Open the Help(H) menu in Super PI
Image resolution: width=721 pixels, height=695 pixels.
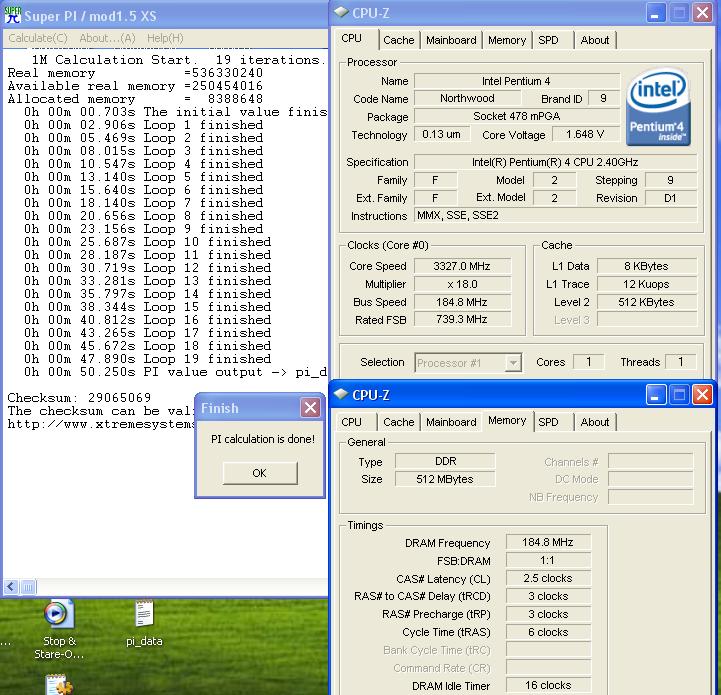[x=165, y=38]
